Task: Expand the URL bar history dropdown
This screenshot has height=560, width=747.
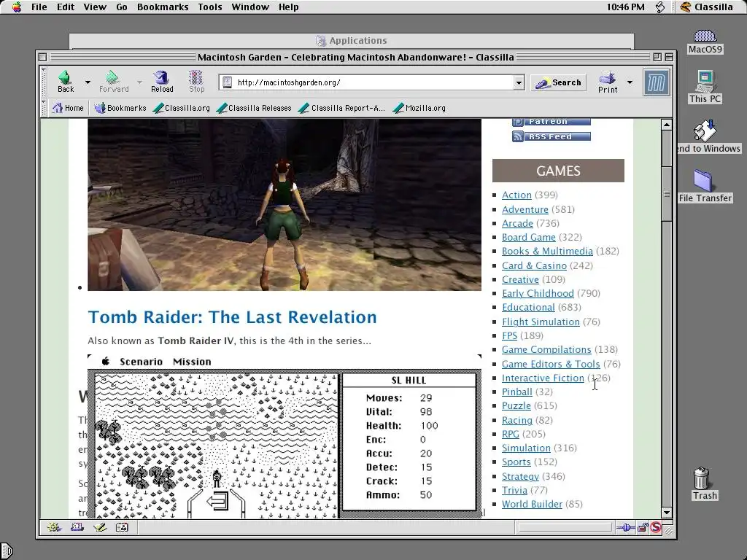Action: click(x=519, y=83)
